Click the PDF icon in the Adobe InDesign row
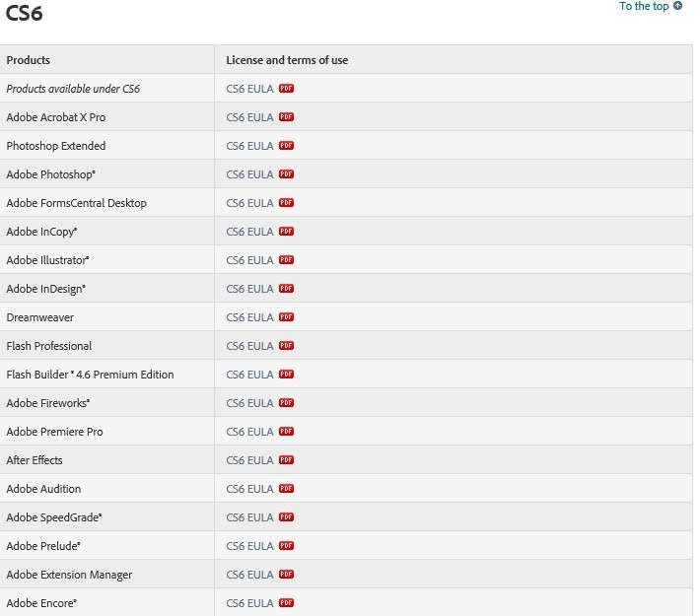Screen dimensions: 700x616 [286, 289]
